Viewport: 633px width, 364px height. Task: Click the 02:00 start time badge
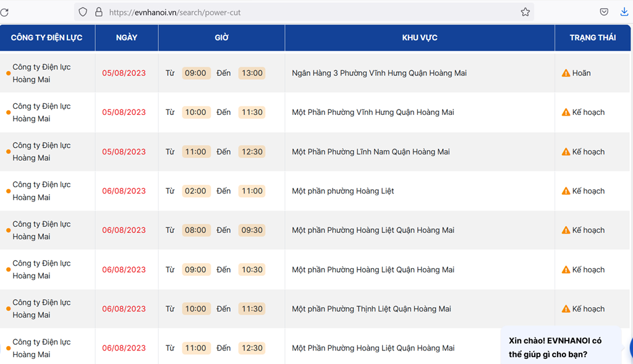click(x=196, y=191)
